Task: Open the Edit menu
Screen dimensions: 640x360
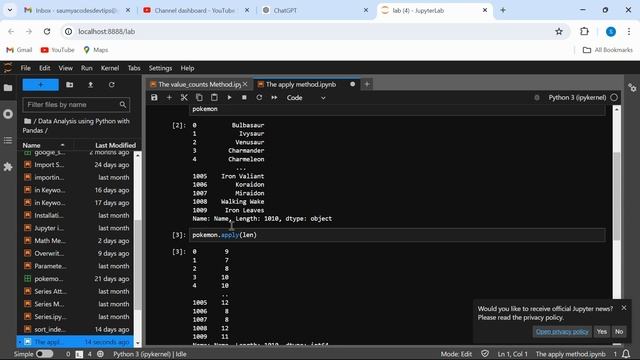Action: (44, 68)
